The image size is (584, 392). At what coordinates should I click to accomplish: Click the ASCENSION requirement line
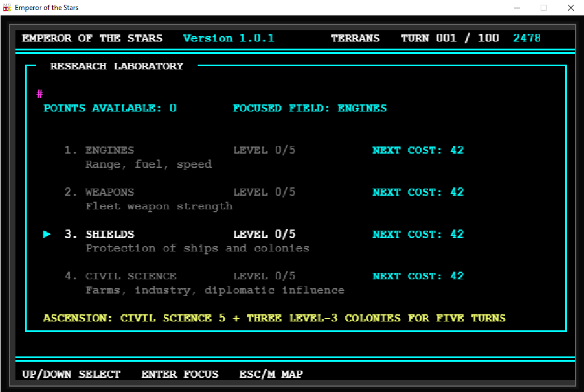[275, 318]
